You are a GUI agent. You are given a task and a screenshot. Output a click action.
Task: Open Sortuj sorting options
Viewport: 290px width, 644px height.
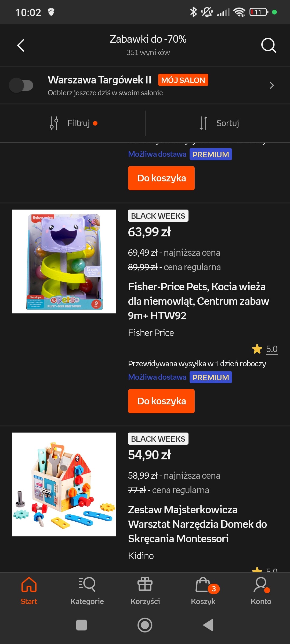[x=227, y=123]
